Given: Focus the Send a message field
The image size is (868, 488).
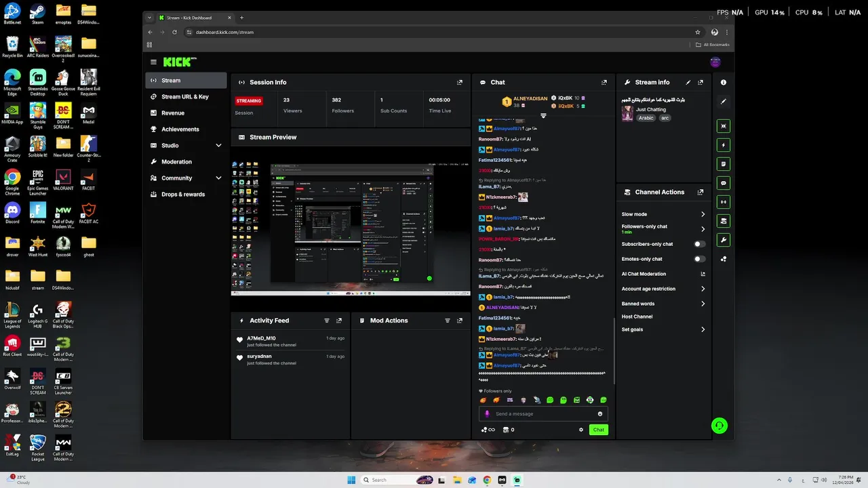Looking at the screenshot, I should click(543, 414).
